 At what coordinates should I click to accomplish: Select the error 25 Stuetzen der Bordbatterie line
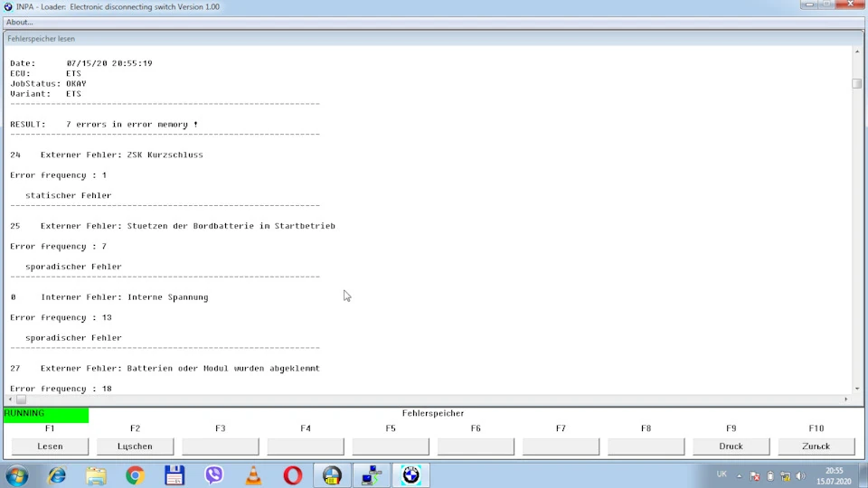tap(173, 226)
